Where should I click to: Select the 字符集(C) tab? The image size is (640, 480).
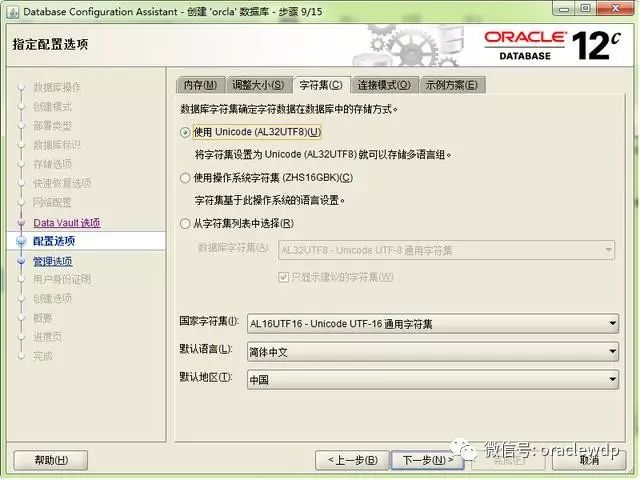coord(321,85)
